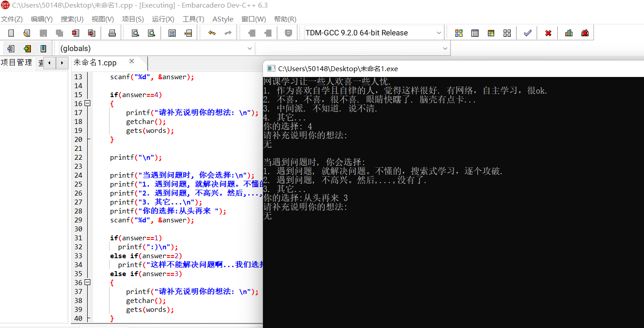Open the 运行(X) menu

click(x=163, y=19)
